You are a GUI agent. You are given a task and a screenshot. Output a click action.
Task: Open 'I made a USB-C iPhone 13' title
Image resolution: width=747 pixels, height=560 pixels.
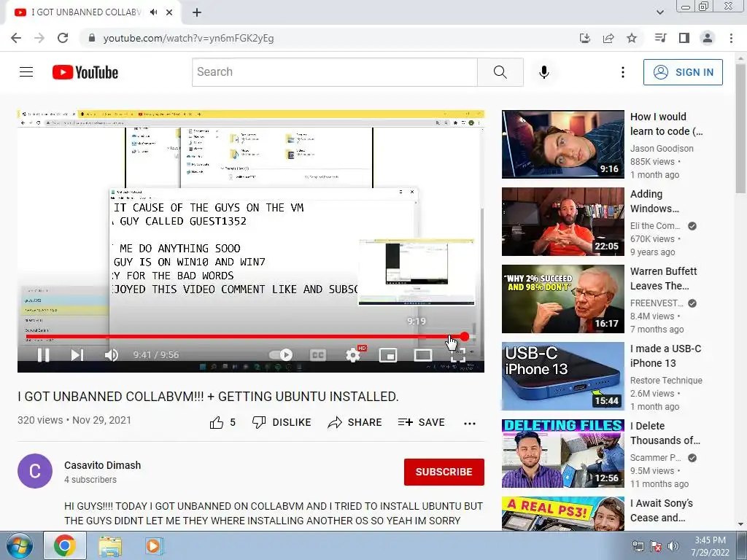pyautogui.click(x=665, y=356)
